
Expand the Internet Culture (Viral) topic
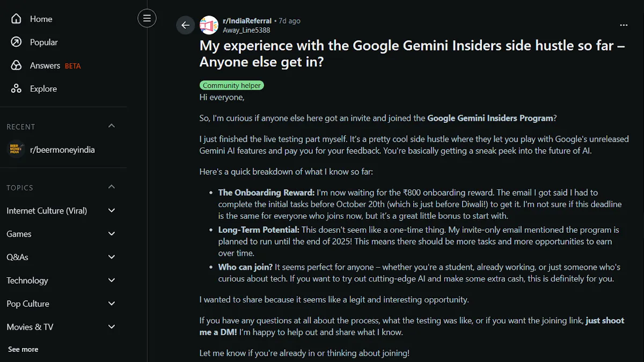point(111,210)
